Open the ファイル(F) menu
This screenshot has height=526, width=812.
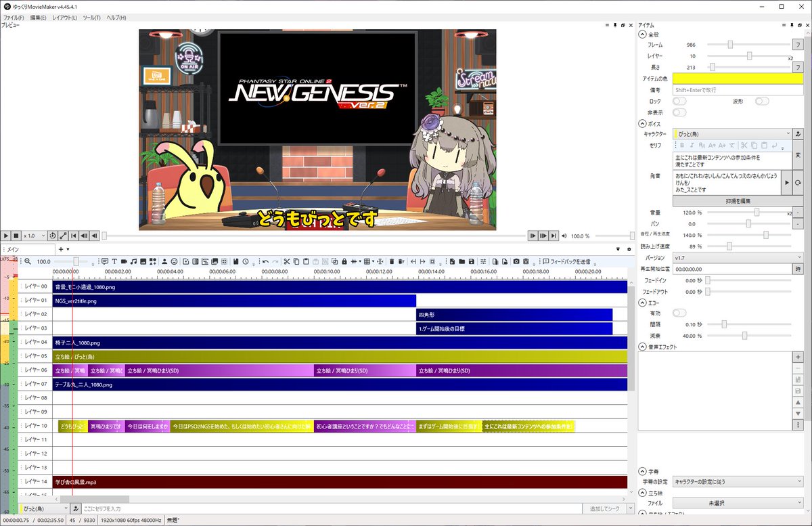(x=14, y=17)
